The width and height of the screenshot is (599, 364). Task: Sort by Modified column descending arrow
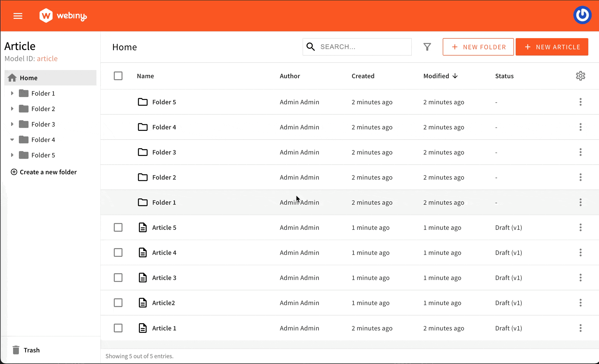(x=455, y=76)
